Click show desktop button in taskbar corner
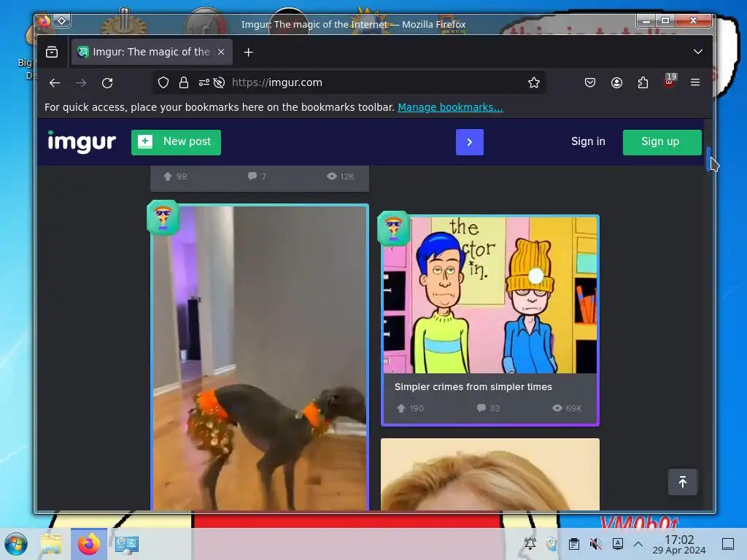 (728, 544)
